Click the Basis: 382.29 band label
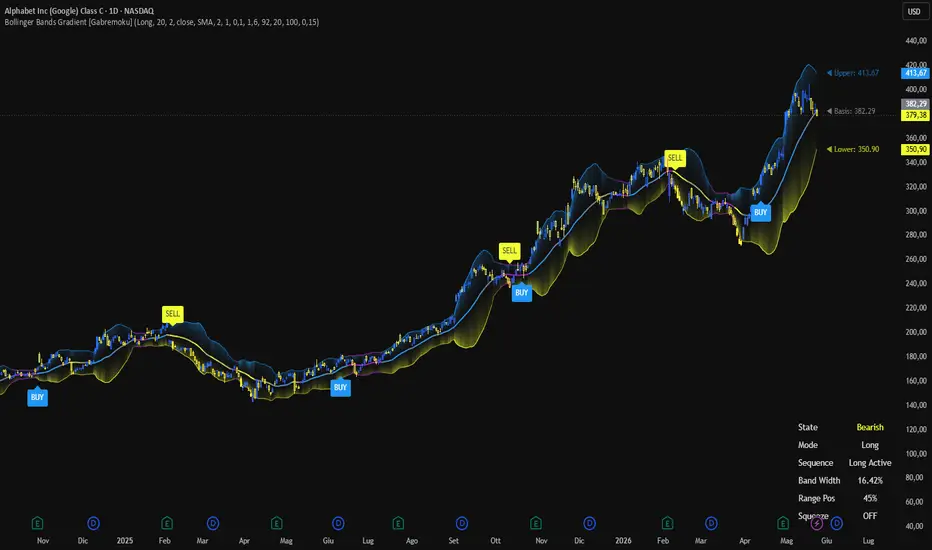Image resolution: width=932 pixels, height=550 pixels. [x=851, y=111]
